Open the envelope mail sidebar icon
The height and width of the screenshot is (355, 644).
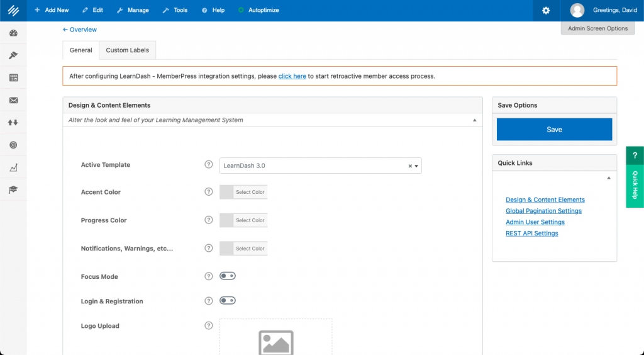coord(13,100)
